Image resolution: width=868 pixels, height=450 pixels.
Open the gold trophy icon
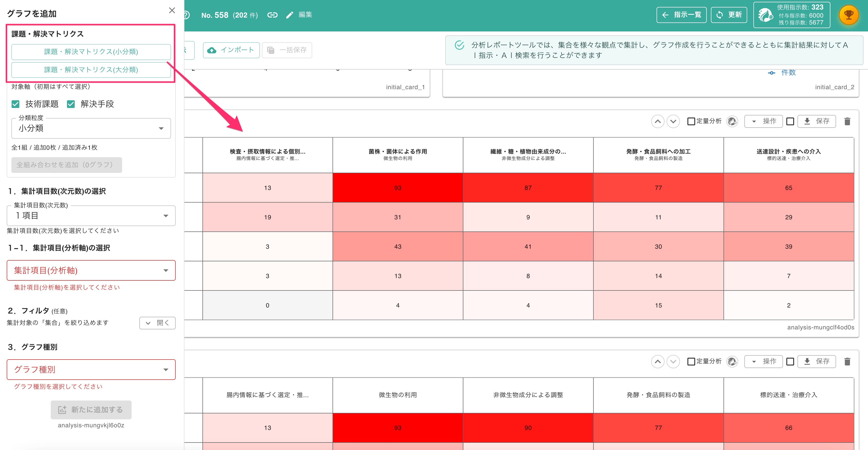(x=848, y=15)
